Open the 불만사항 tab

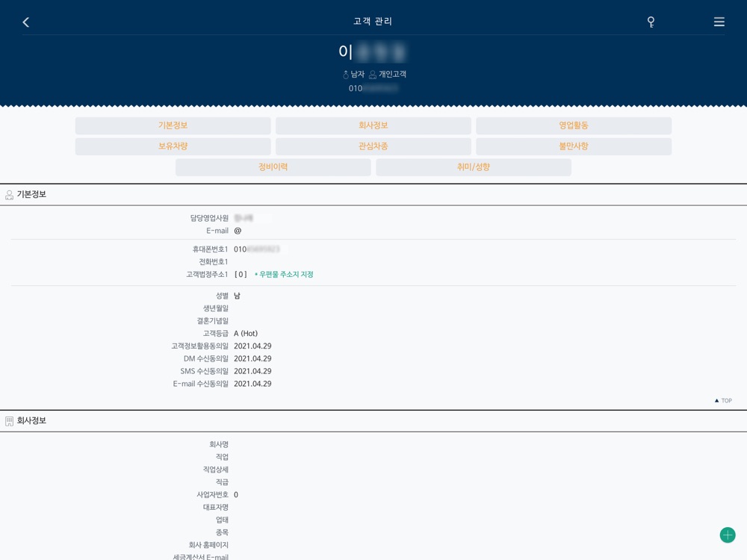573,146
